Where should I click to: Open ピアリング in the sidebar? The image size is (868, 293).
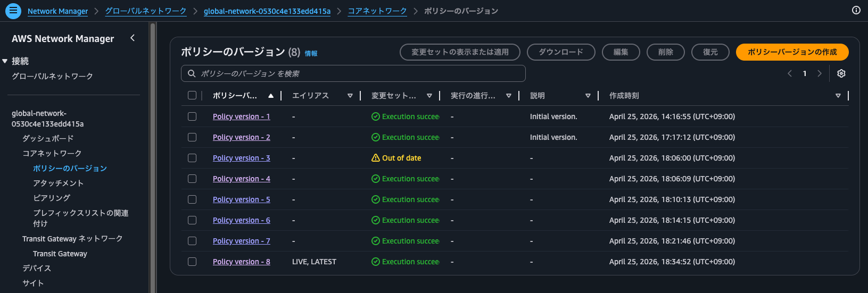[x=52, y=198]
